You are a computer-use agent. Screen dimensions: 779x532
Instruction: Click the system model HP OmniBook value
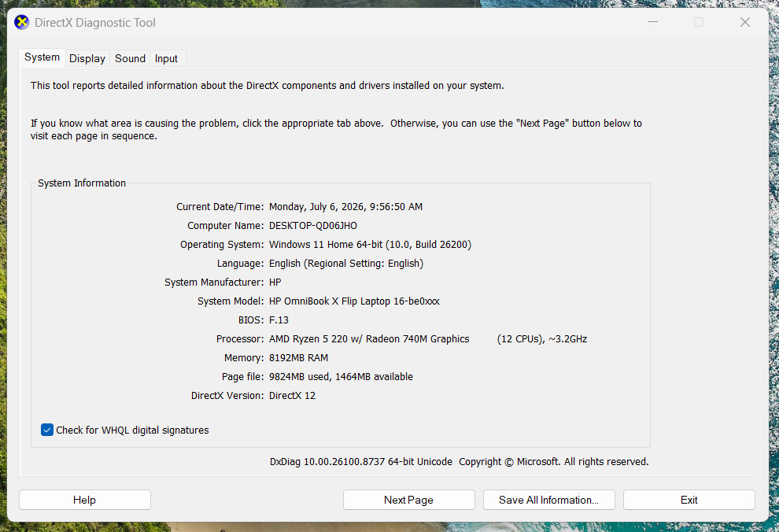pyautogui.click(x=354, y=301)
